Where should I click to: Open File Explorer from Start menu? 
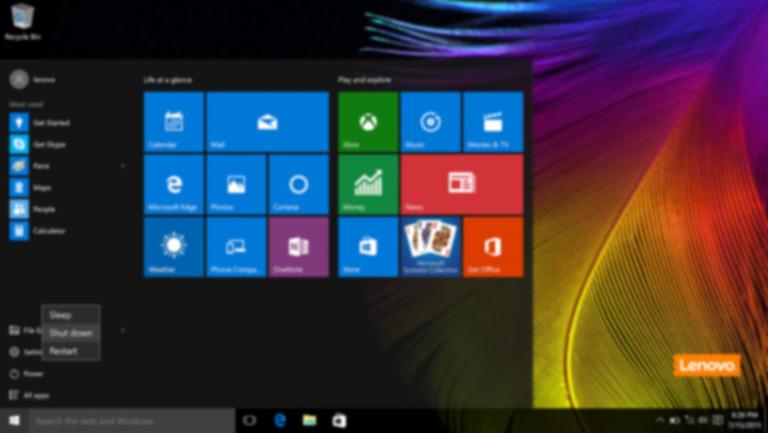(25, 331)
